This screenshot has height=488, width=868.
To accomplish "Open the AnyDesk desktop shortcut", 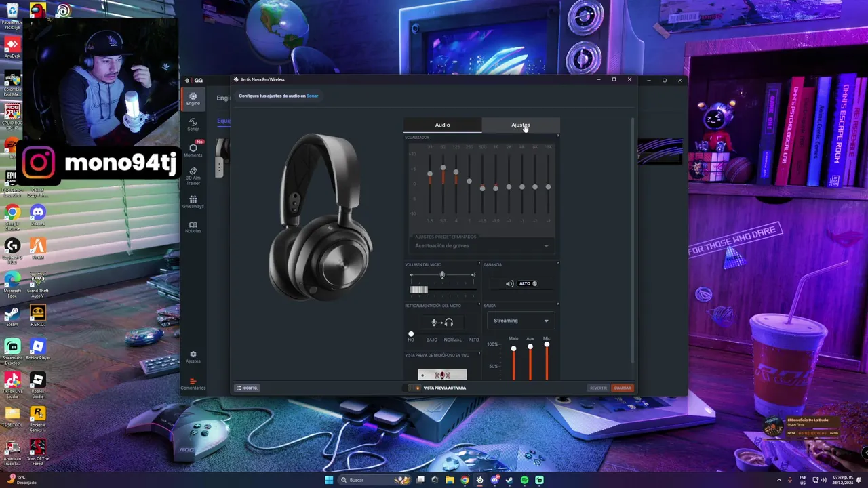I will (12, 48).
